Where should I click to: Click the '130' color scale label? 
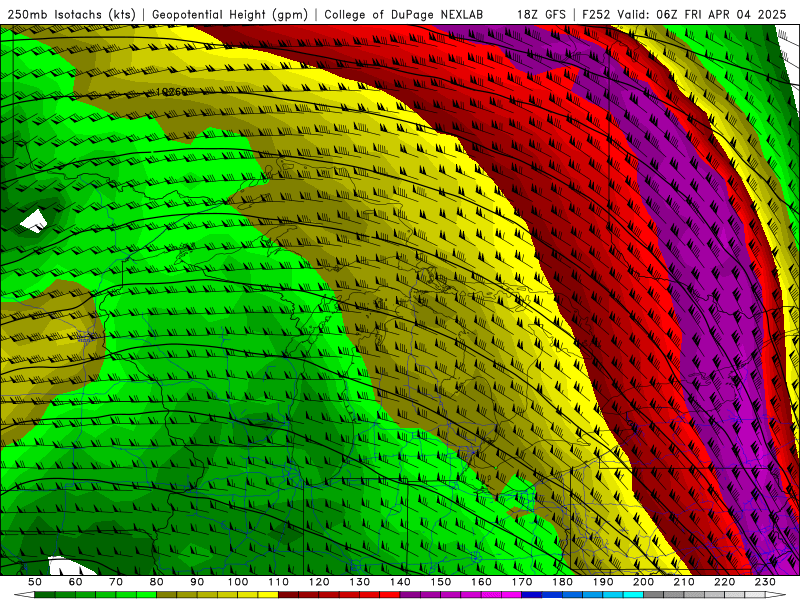pyautogui.click(x=360, y=582)
